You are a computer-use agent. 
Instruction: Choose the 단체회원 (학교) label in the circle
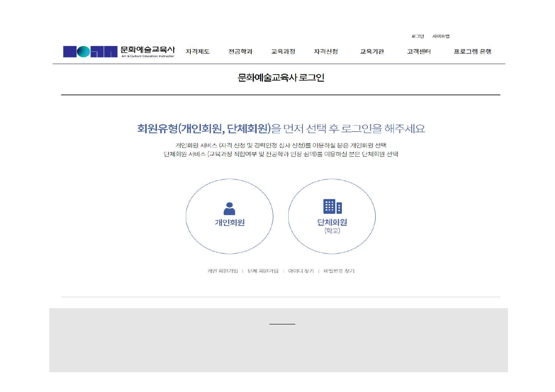(x=332, y=226)
